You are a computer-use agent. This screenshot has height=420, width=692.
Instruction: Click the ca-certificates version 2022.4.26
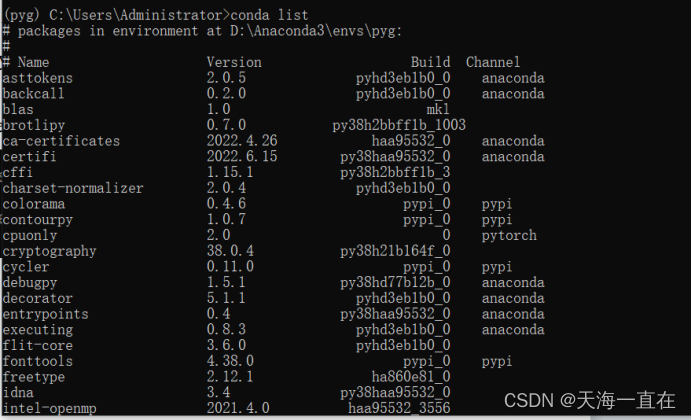click(x=242, y=141)
